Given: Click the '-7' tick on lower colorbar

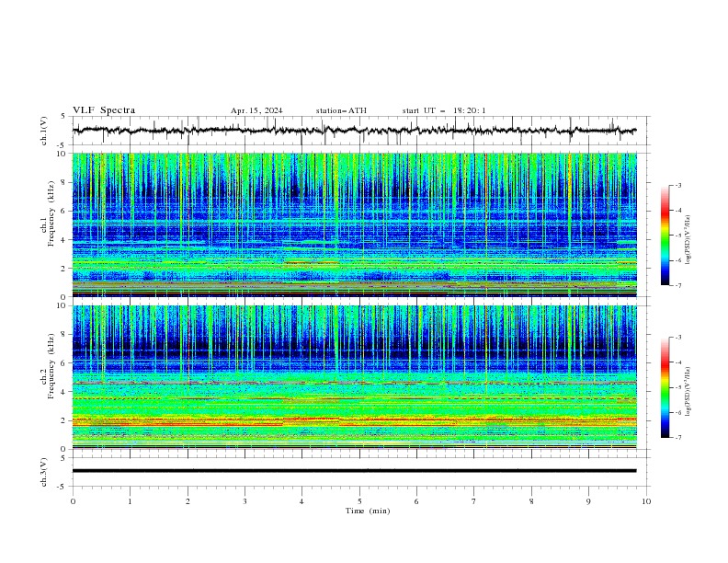Looking at the screenshot, I should tap(677, 438).
